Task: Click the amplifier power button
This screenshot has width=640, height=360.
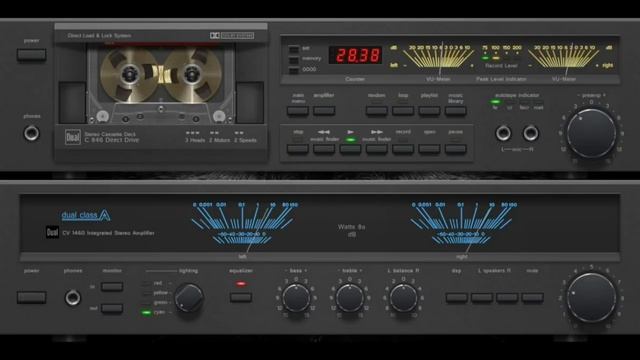Action: point(31,297)
